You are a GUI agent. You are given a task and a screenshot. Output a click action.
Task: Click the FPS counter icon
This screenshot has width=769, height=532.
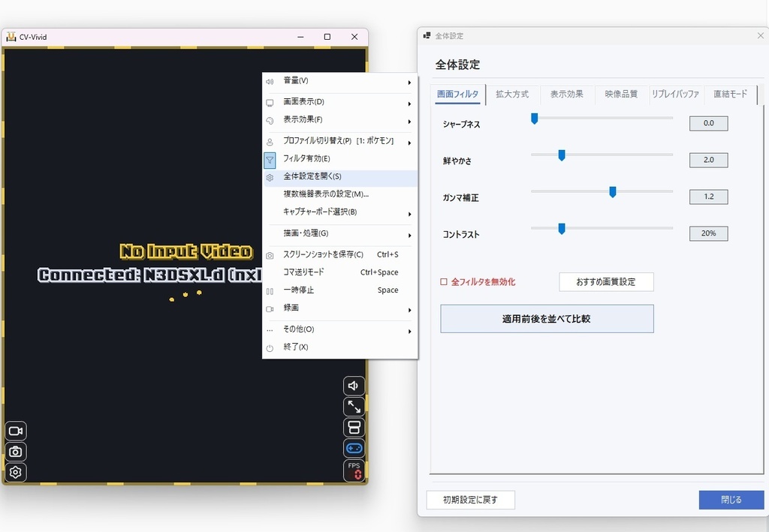coord(354,470)
